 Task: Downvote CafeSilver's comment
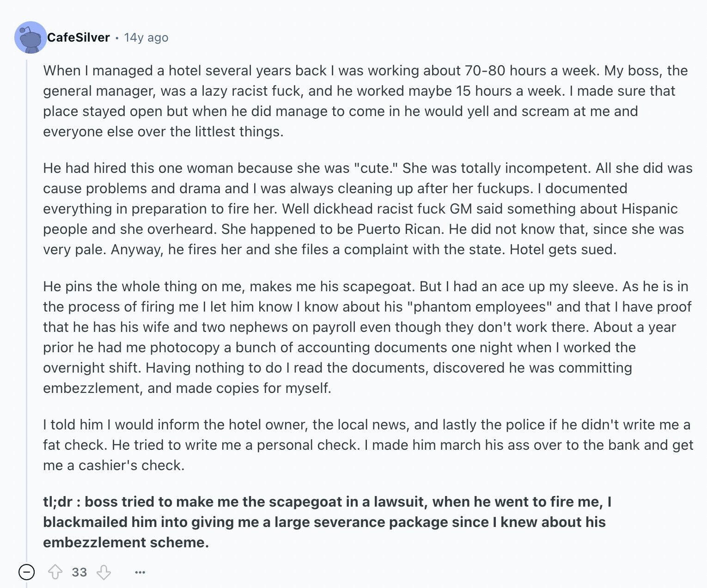(x=104, y=572)
